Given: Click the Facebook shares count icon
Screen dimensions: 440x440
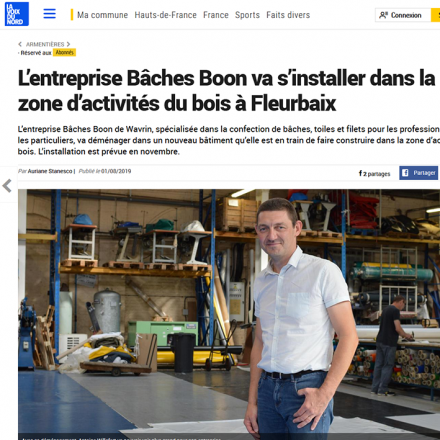Looking at the screenshot, I should 360,173.
